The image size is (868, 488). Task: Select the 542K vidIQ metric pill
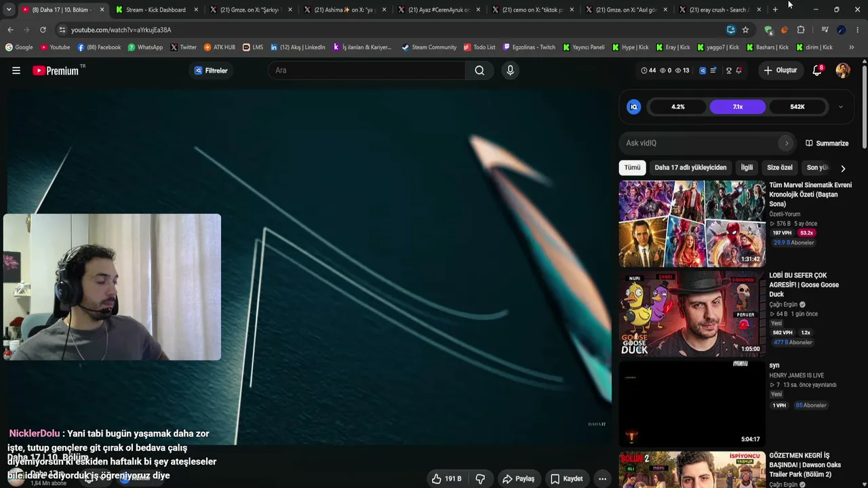pyautogui.click(x=797, y=107)
